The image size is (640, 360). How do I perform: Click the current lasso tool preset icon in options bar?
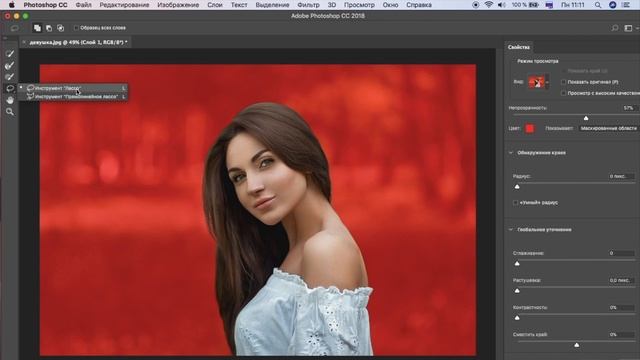tap(14, 28)
